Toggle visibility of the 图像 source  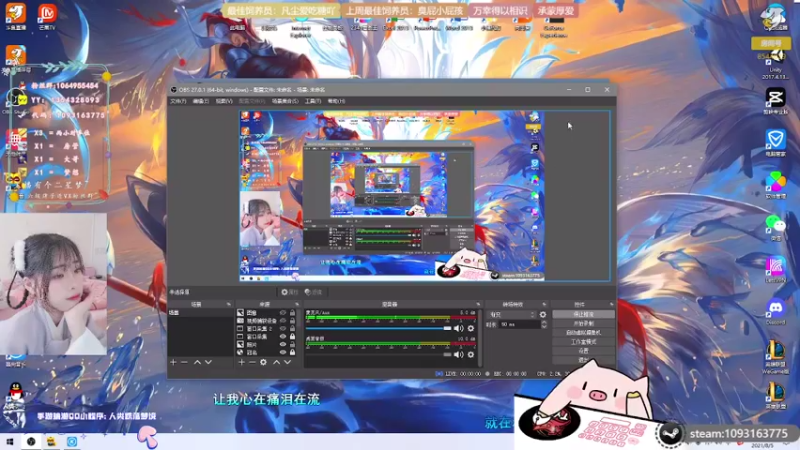pyautogui.click(x=283, y=313)
